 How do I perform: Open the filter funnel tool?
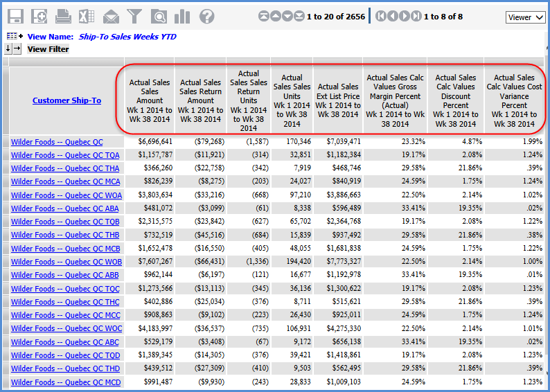coord(134,17)
